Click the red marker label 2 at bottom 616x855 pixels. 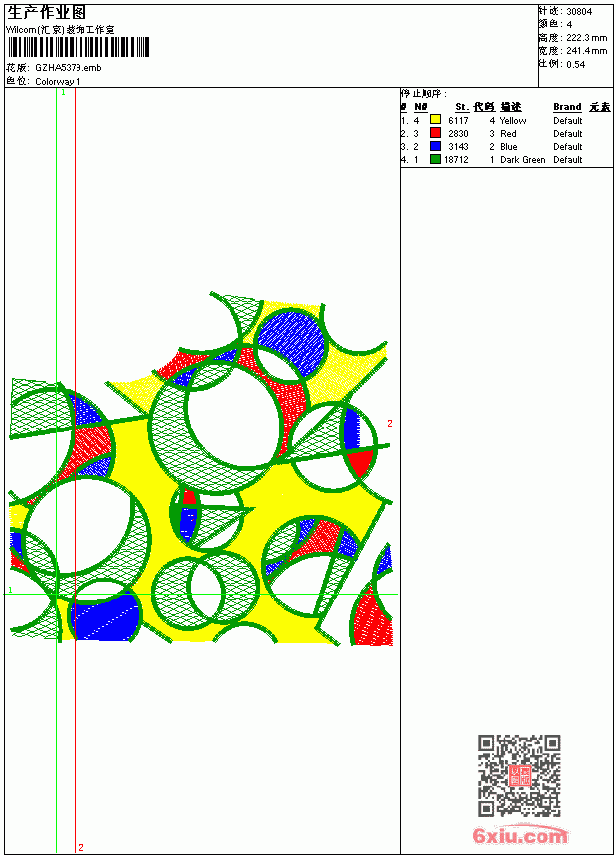(x=81, y=847)
